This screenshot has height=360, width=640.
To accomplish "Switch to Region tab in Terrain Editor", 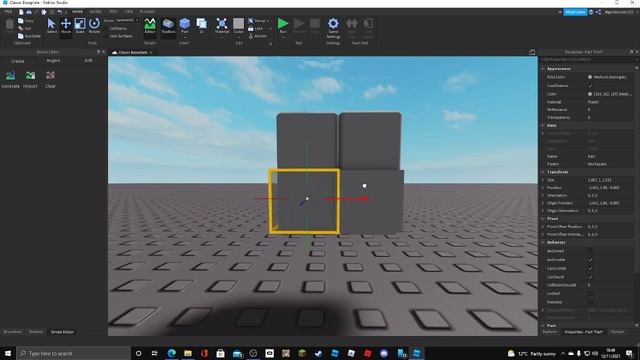I will pos(53,60).
